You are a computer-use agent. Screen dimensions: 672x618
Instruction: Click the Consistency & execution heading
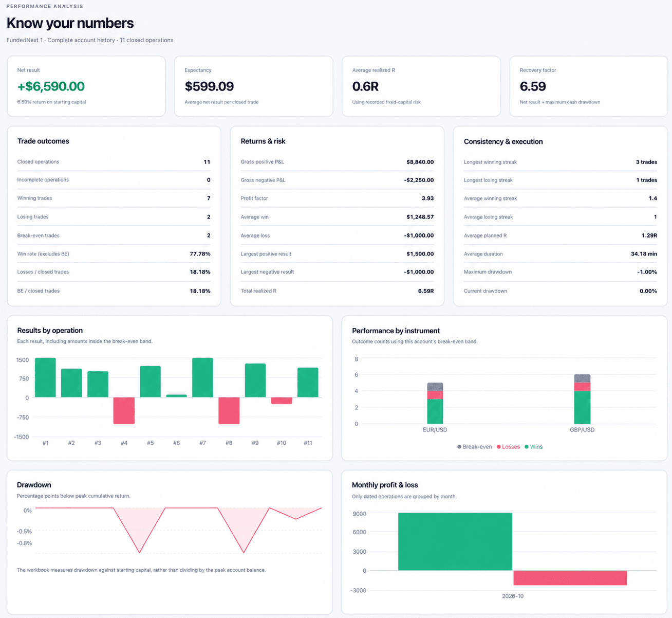click(x=503, y=141)
